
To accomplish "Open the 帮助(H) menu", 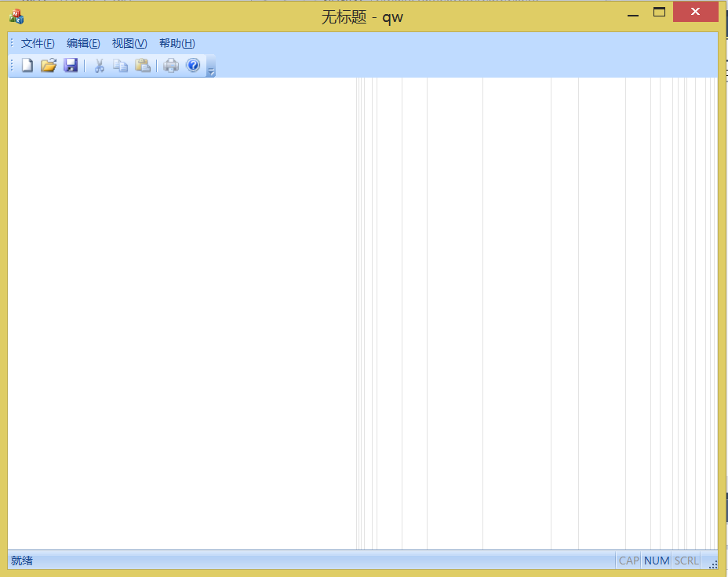I will pos(177,43).
